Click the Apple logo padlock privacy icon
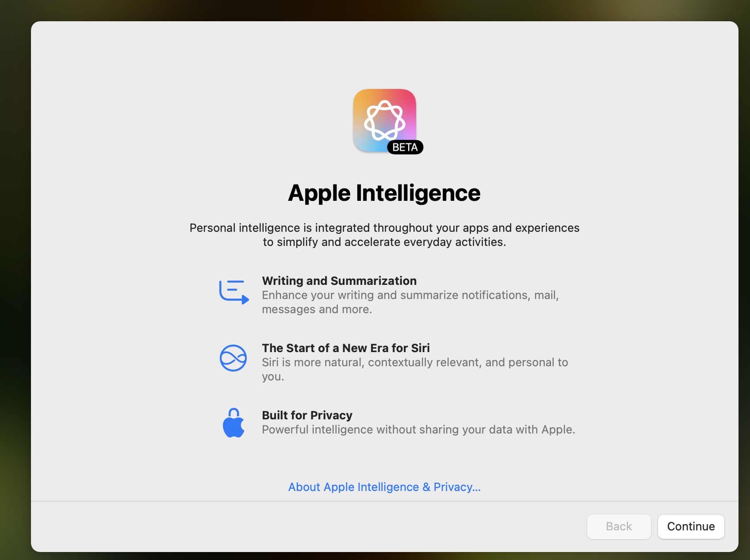Image resolution: width=750 pixels, height=560 pixels. pos(233,423)
